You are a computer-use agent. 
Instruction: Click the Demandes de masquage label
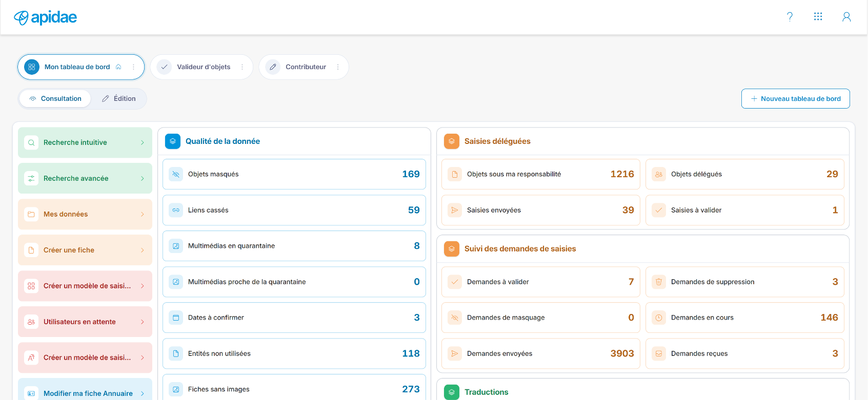[x=506, y=318]
